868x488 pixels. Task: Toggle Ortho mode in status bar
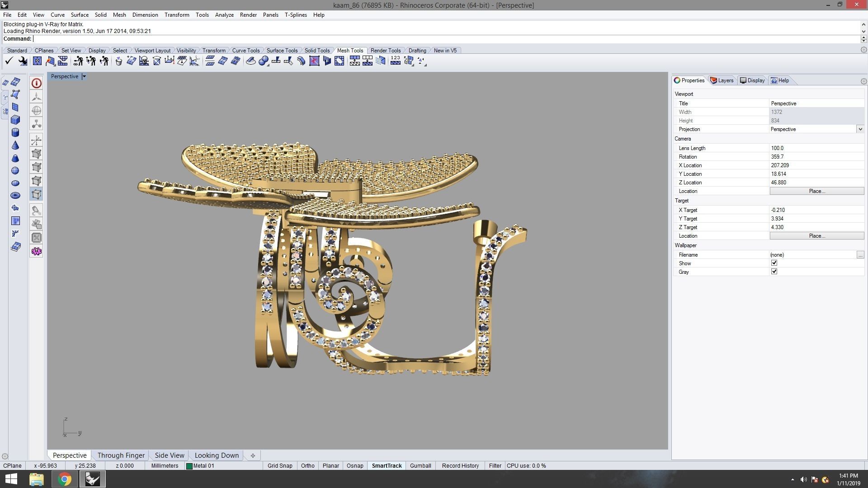pos(307,466)
